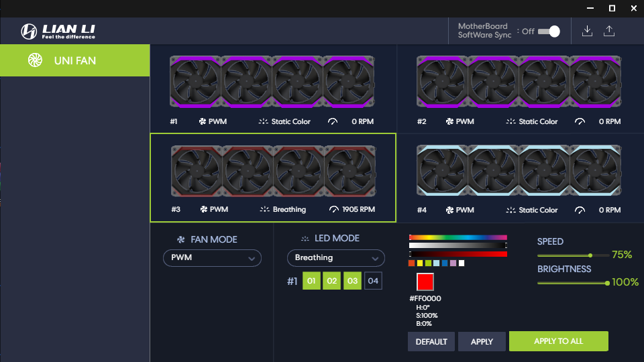Enable fan 04 LED selection
The image size is (644, 362).
[x=373, y=281]
